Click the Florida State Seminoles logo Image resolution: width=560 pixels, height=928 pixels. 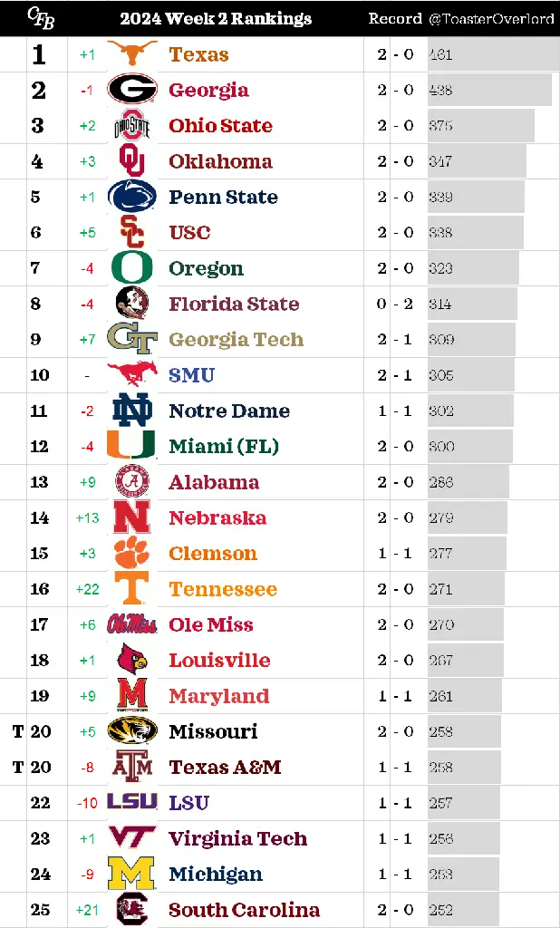click(132, 303)
